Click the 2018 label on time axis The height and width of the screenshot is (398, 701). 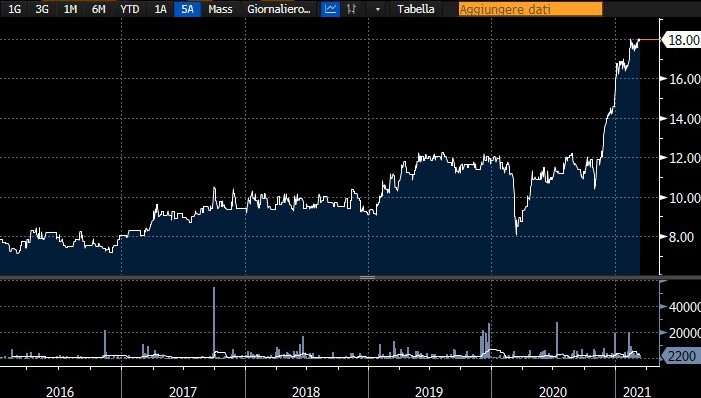[306, 392]
